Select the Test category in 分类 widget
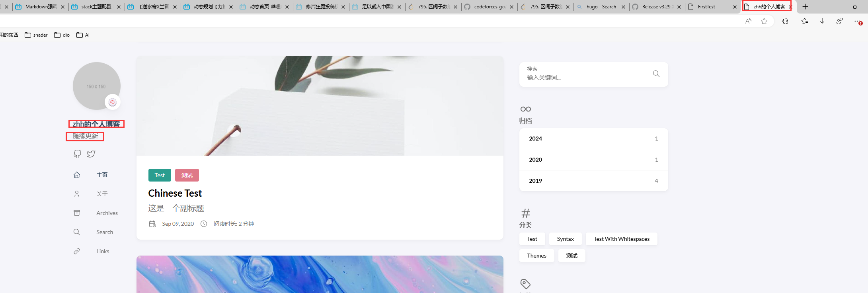Viewport: 868px width, 293px height. pos(532,239)
